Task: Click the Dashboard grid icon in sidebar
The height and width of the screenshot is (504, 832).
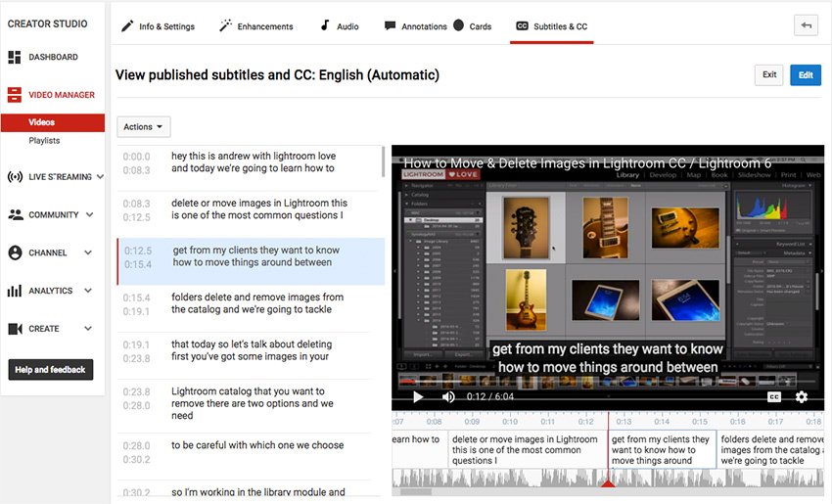Action: coord(15,58)
